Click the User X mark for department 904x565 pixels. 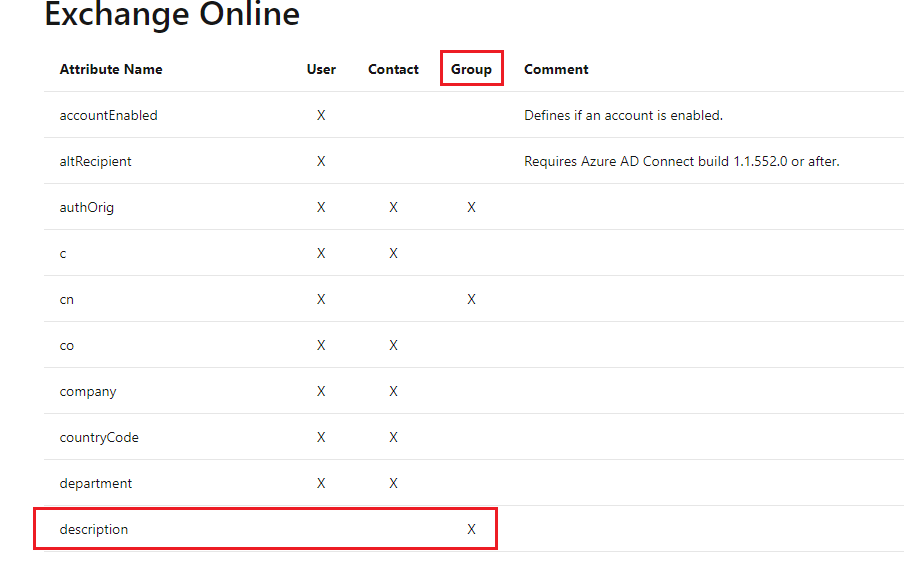(321, 484)
